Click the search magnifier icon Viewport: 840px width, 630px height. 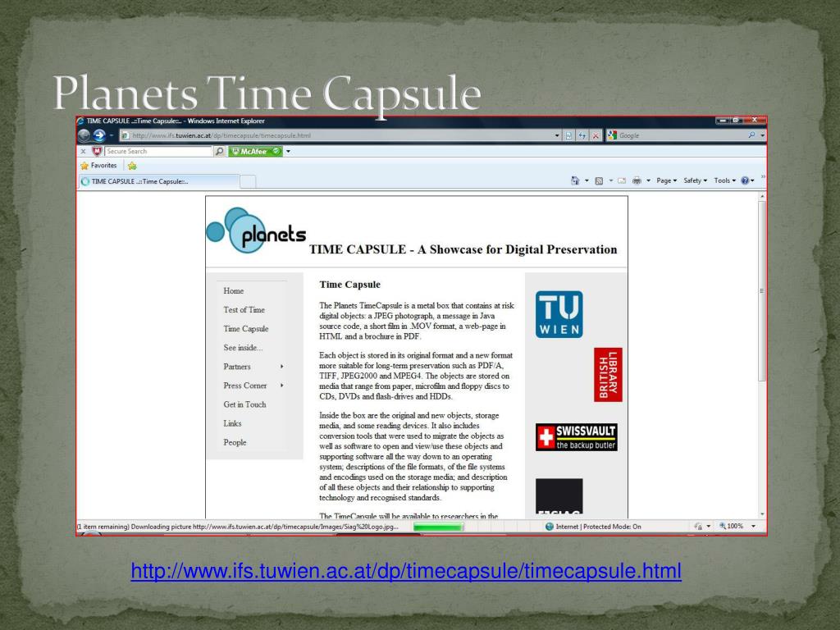coord(751,135)
